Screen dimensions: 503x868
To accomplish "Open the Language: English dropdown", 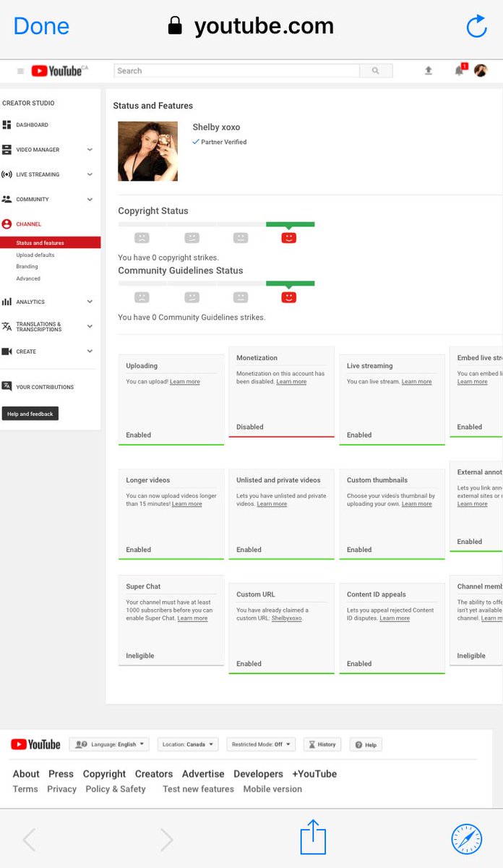I will click(109, 744).
